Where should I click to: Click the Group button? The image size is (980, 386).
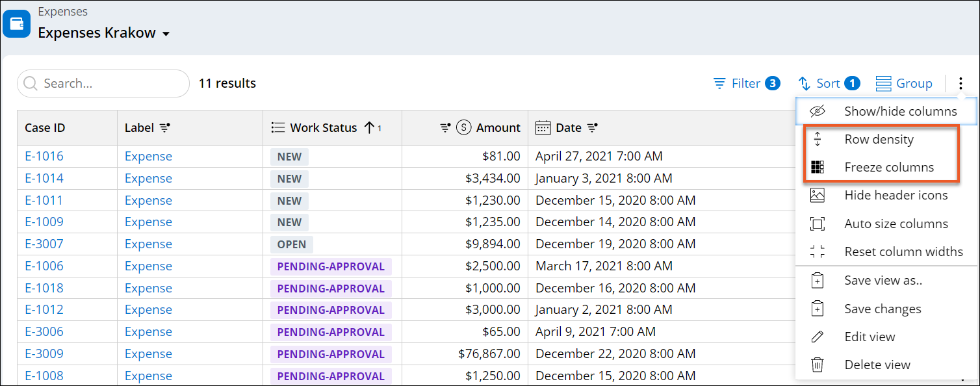click(x=904, y=84)
